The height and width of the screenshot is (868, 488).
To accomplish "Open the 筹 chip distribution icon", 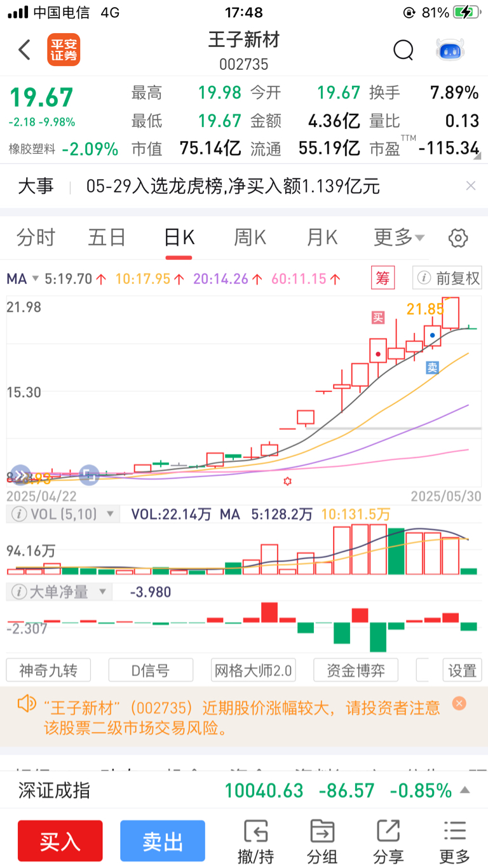I will pyautogui.click(x=383, y=278).
